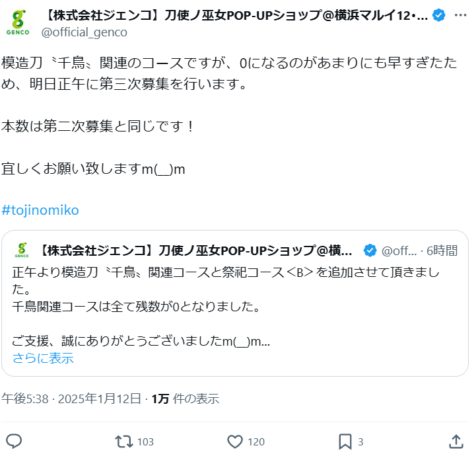Click the repost count 103
The height and width of the screenshot is (458, 476).
[146, 442]
